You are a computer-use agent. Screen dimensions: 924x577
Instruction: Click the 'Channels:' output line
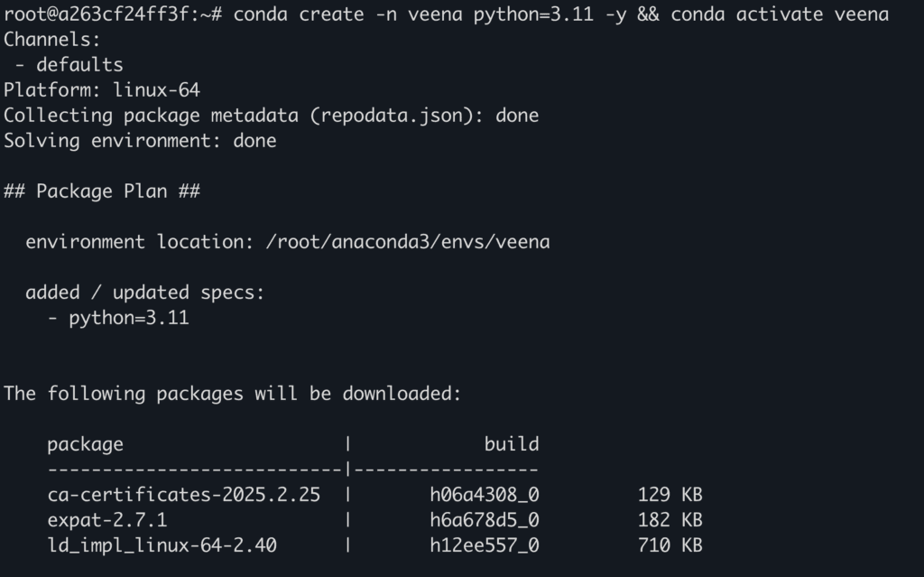pos(52,40)
